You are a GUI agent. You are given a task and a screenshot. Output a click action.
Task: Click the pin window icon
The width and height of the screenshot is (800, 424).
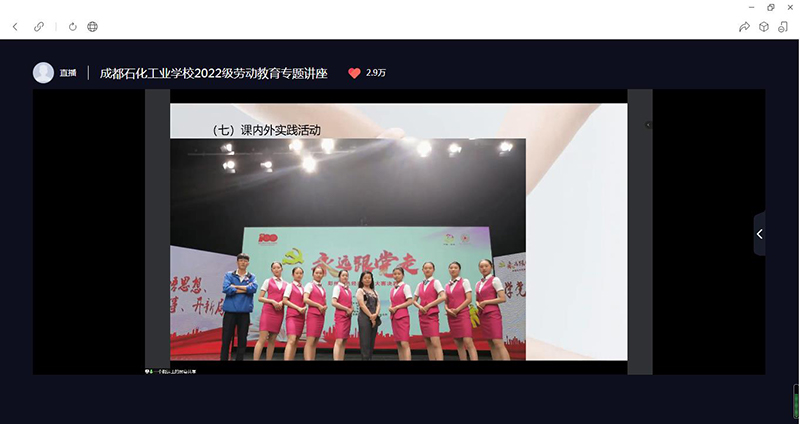pyautogui.click(x=784, y=27)
